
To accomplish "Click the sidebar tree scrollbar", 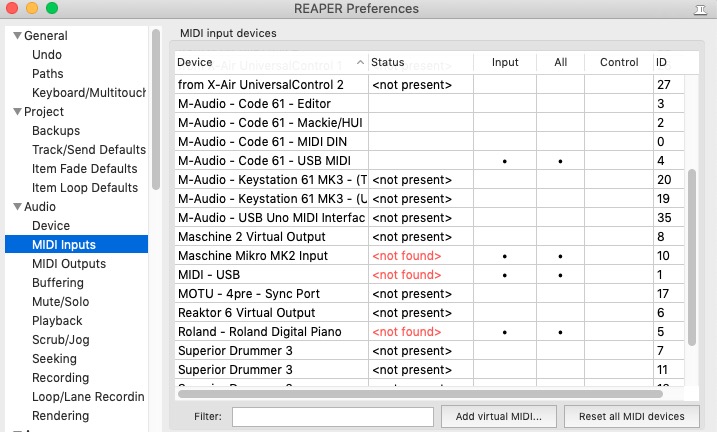I will point(156,109).
